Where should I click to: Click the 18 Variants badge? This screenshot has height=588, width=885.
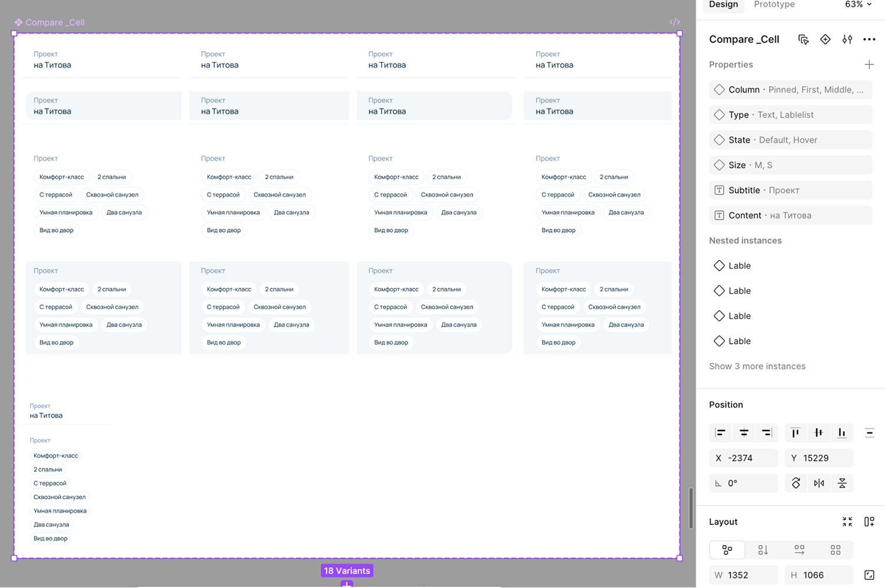pyautogui.click(x=347, y=571)
